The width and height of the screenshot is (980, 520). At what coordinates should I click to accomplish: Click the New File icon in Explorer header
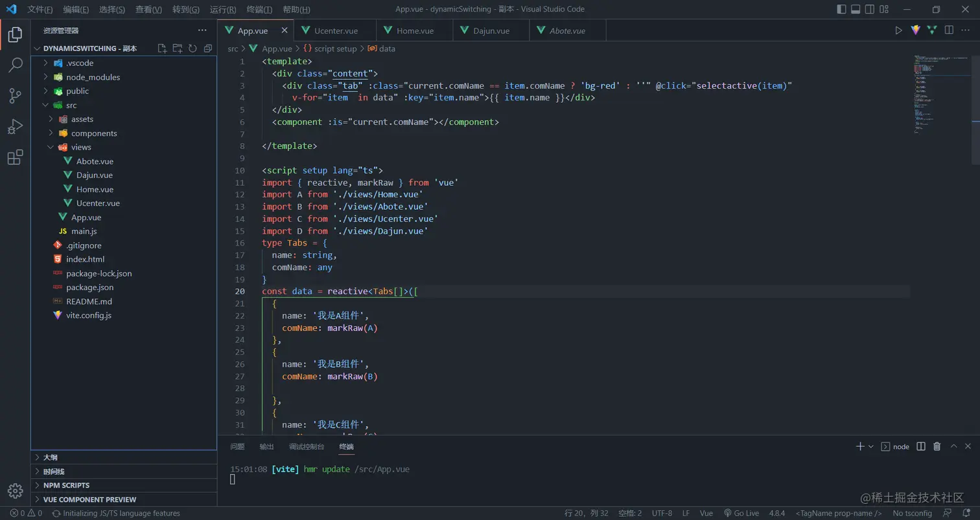coord(162,49)
